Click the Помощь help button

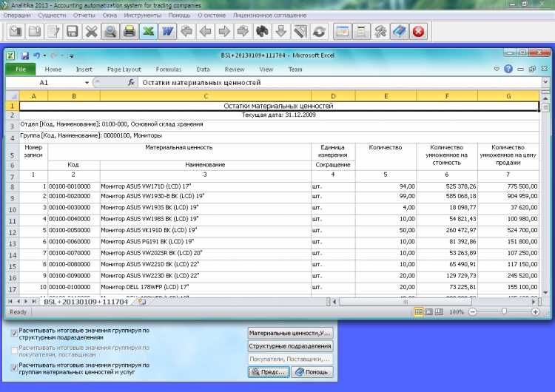tap(312, 373)
